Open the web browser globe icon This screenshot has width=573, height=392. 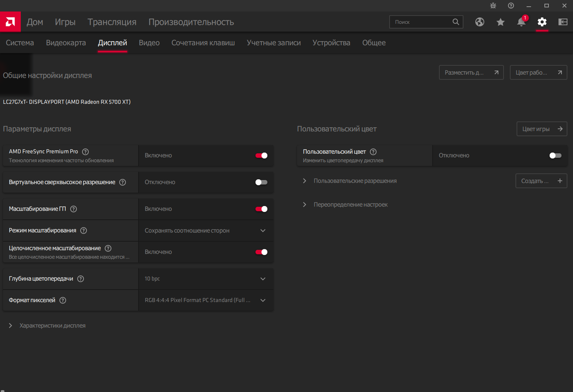[480, 22]
